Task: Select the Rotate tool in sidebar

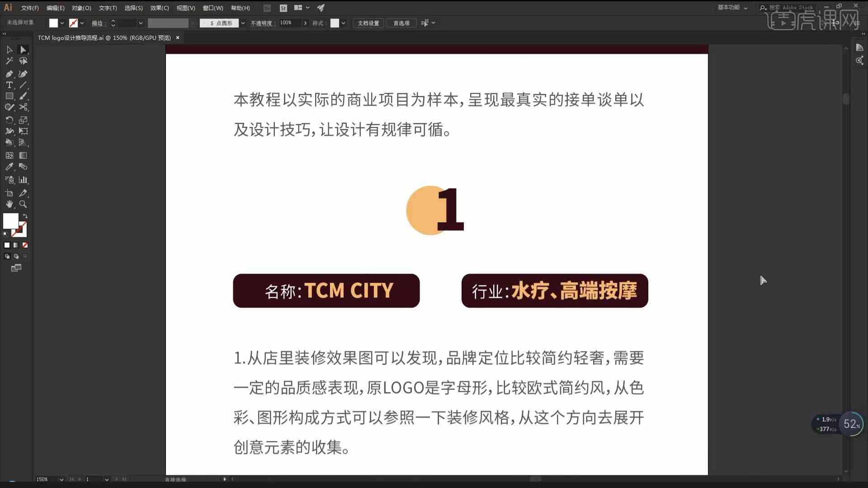Action: pos(9,119)
